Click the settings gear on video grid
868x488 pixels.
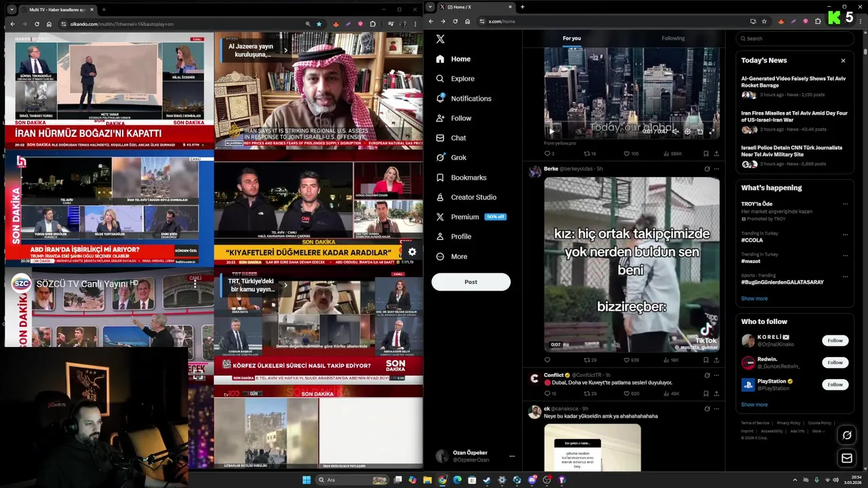point(412,252)
